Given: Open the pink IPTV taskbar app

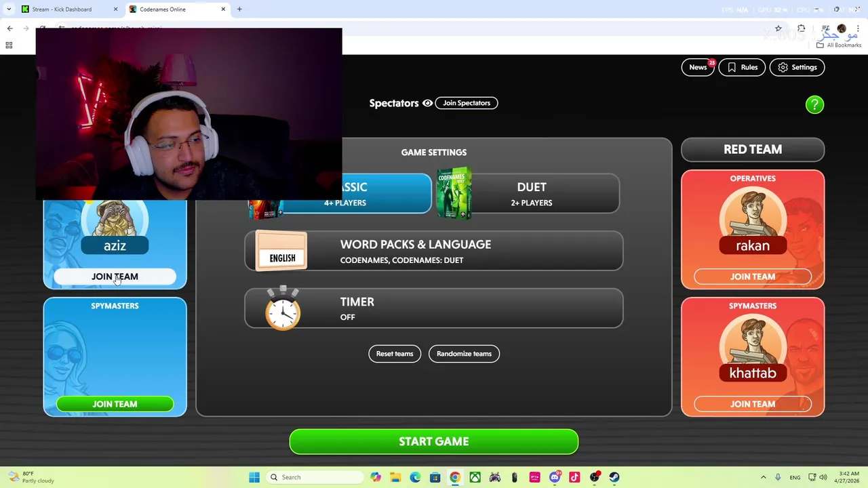Looking at the screenshot, I should tap(535, 477).
